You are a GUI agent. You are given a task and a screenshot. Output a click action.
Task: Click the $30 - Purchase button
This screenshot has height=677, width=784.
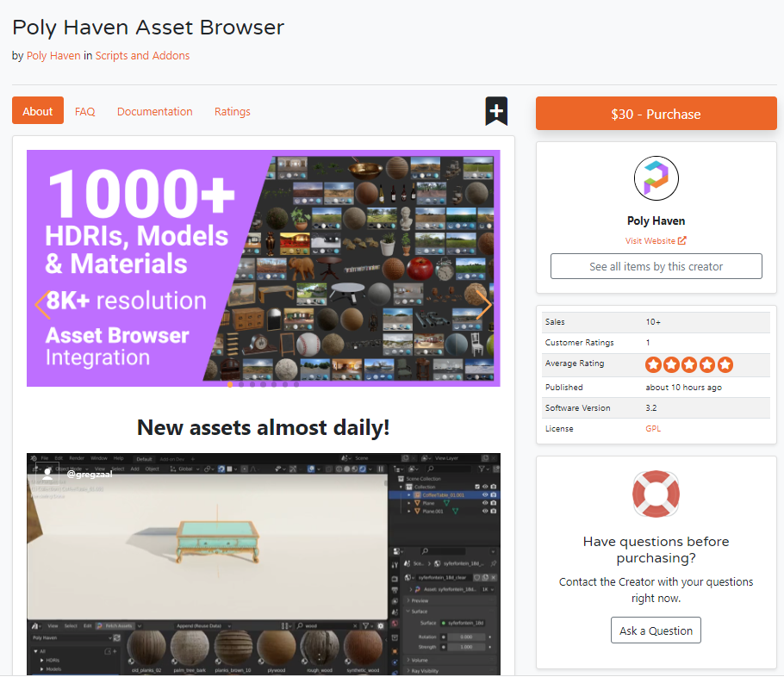[x=656, y=114]
